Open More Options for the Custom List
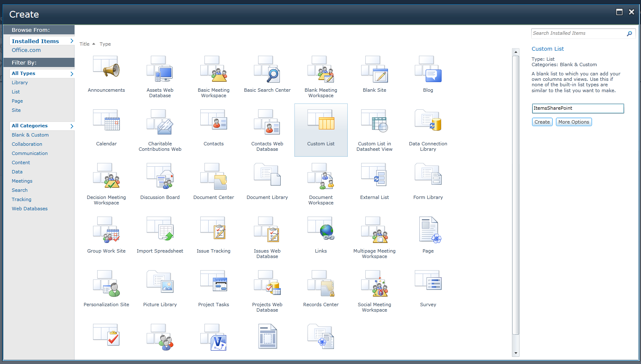 tap(574, 122)
